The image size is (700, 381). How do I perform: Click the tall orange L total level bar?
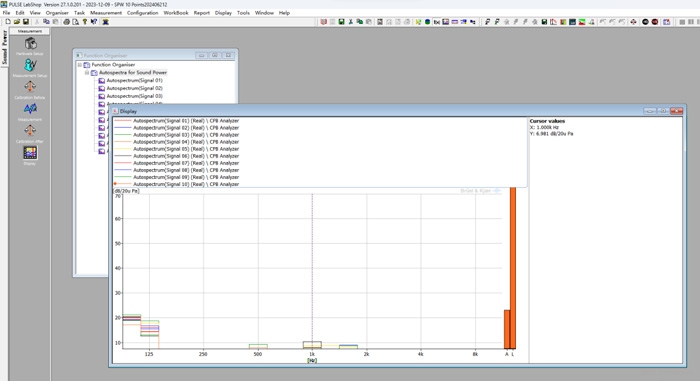pyautogui.click(x=513, y=268)
